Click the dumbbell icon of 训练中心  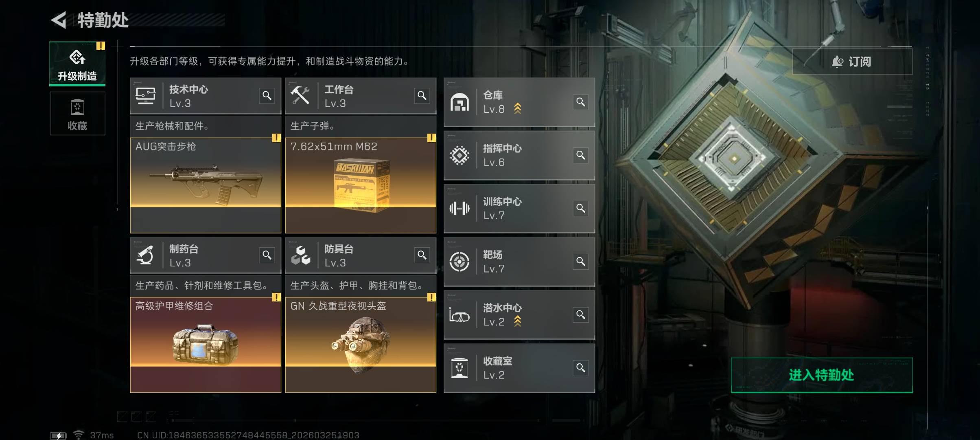click(x=459, y=209)
